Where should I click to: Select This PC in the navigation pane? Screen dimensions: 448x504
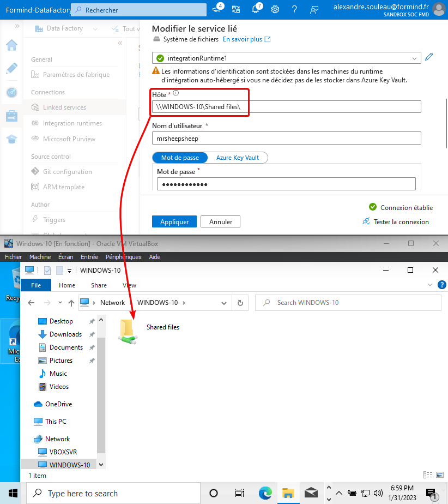pos(56,422)
